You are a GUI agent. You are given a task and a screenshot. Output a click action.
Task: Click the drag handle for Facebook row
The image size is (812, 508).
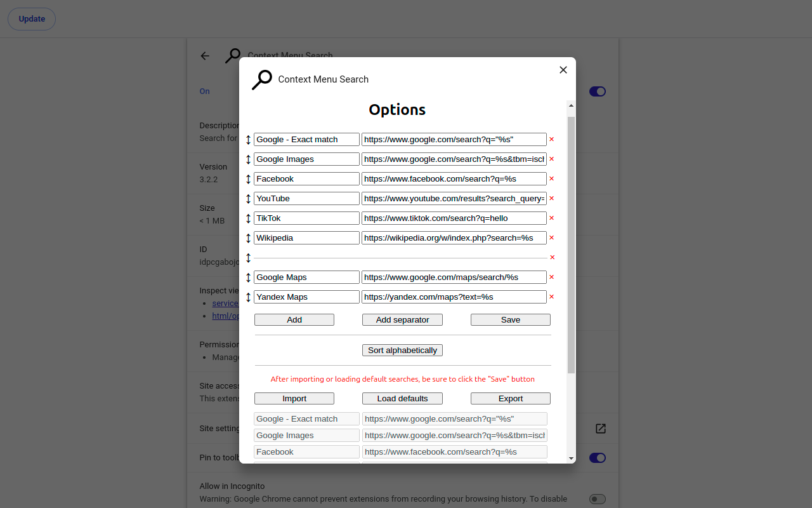(x=248, y=179)
